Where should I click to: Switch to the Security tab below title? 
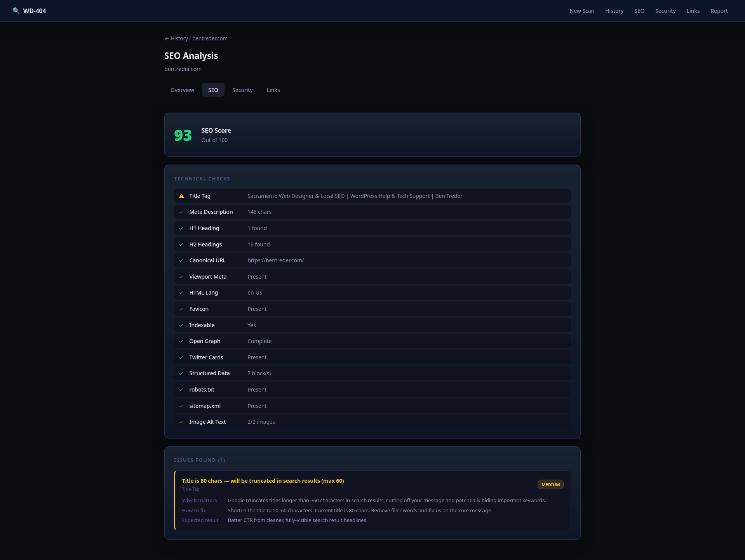click(242, 90)
